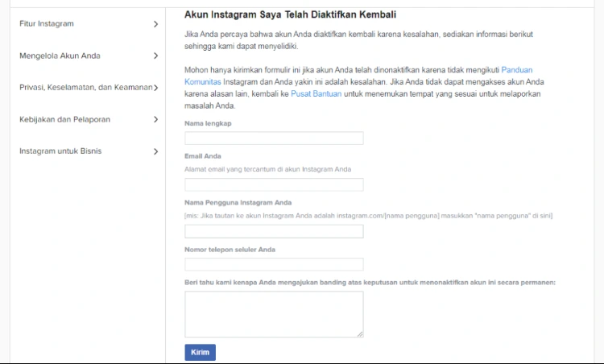The image size is (604, 364).
Task: Click Nomor telepon seluler Anda label
Action: pos(230,250)
